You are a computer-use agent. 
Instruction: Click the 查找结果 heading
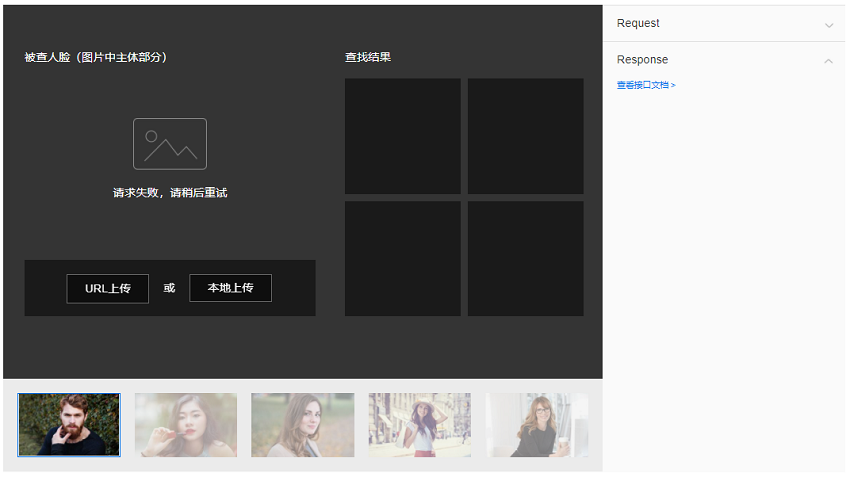pos(368,57)
